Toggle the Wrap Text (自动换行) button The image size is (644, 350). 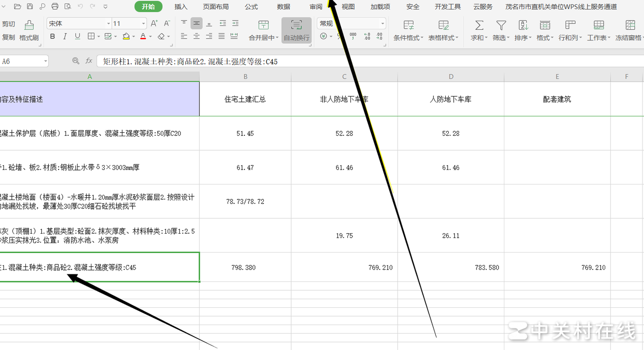(297, 30)
